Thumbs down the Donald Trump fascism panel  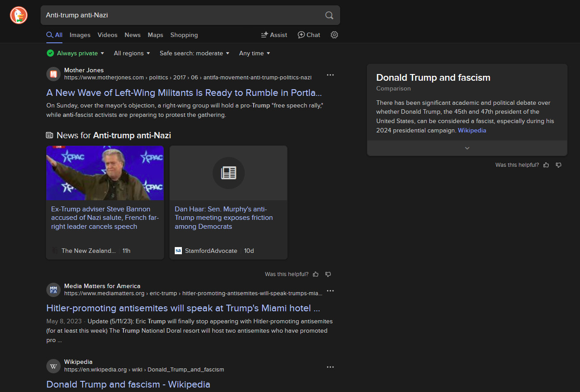click(559, 165)
